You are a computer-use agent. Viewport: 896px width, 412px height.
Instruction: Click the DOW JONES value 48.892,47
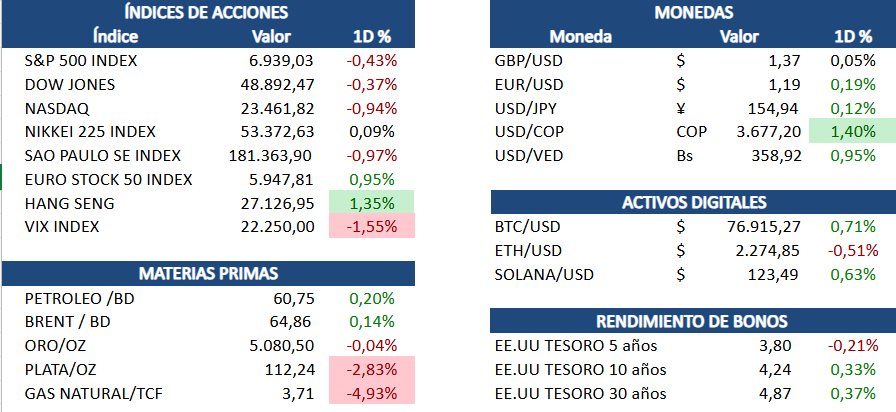(x=278, y=84)
